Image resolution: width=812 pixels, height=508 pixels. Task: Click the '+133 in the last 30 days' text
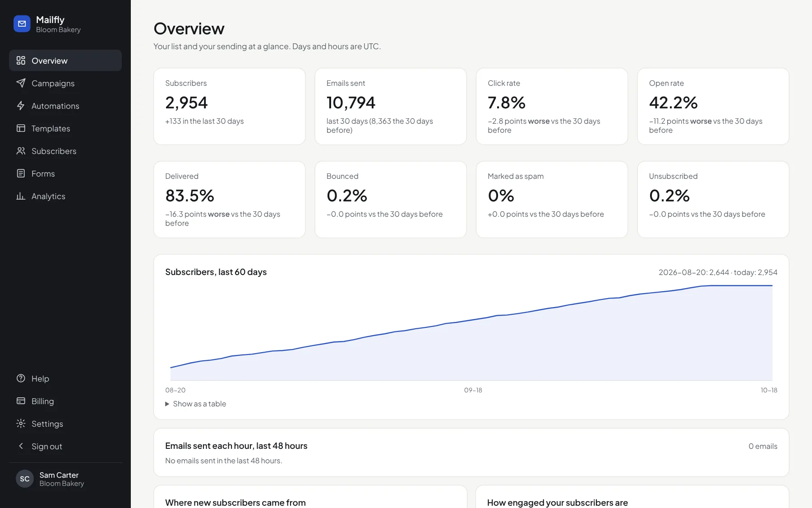tap(204, 121)
